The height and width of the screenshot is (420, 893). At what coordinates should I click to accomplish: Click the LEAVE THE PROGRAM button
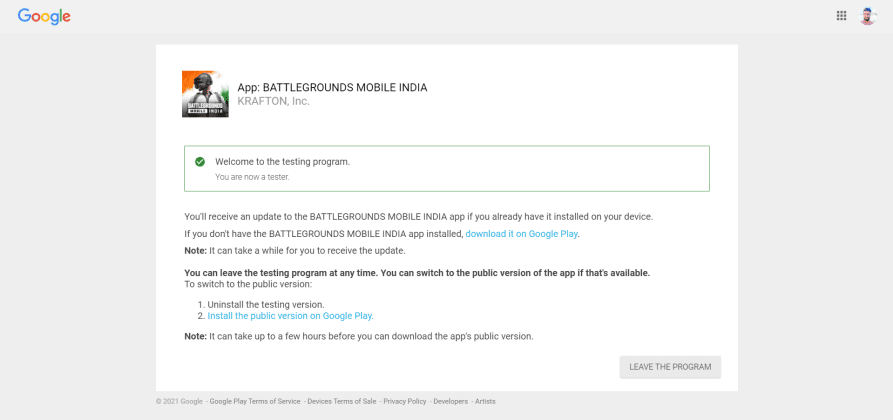670,367
